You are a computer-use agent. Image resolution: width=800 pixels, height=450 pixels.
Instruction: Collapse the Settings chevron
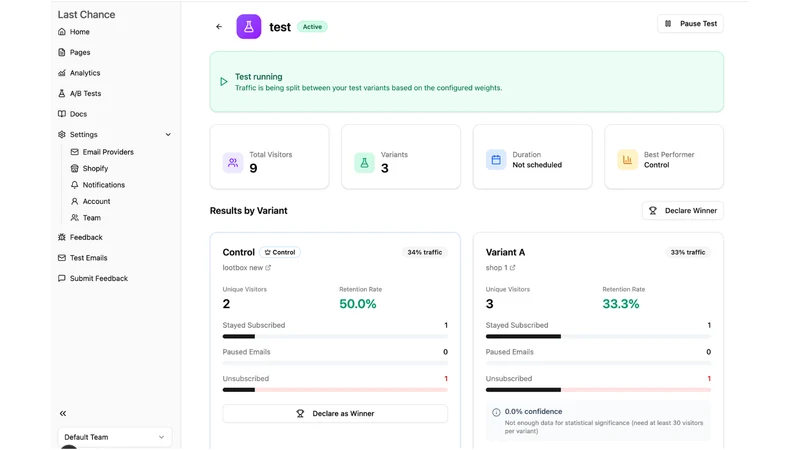click(168, 135)
